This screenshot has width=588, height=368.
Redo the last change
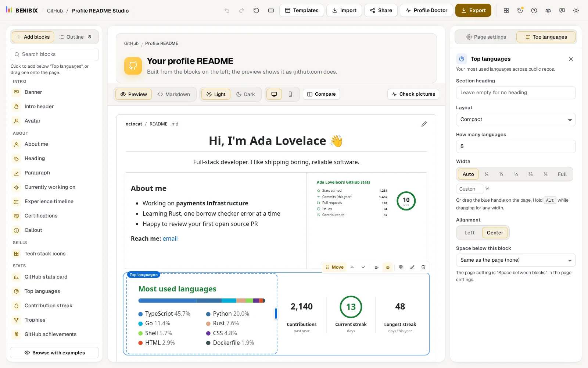(241, 11)
